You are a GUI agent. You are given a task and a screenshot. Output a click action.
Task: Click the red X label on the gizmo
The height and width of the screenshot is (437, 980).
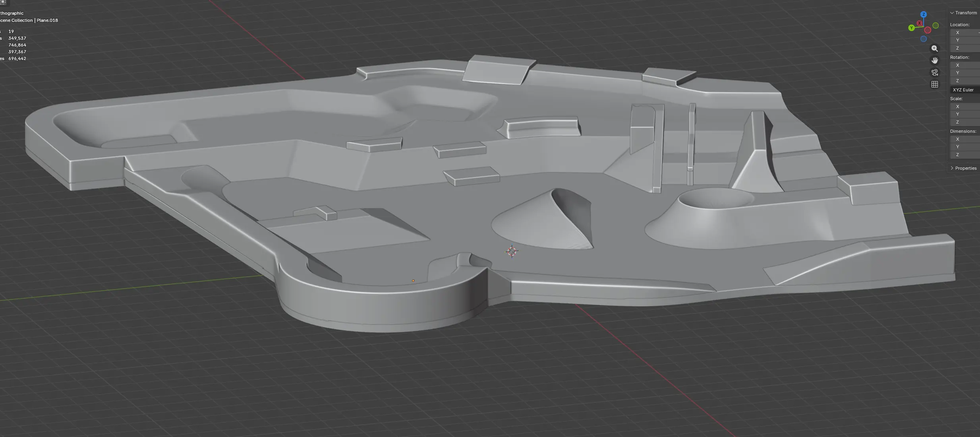point(920,23)
